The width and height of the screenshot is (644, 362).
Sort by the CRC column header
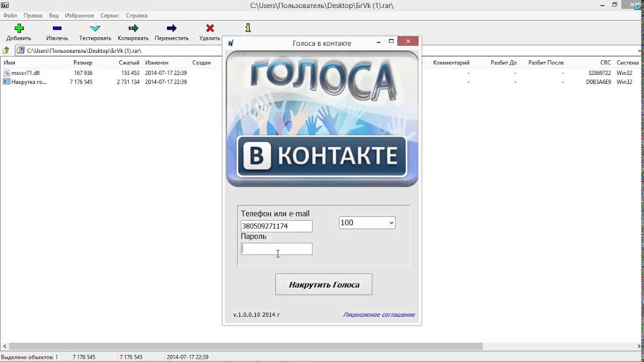(x=605, y=63)
